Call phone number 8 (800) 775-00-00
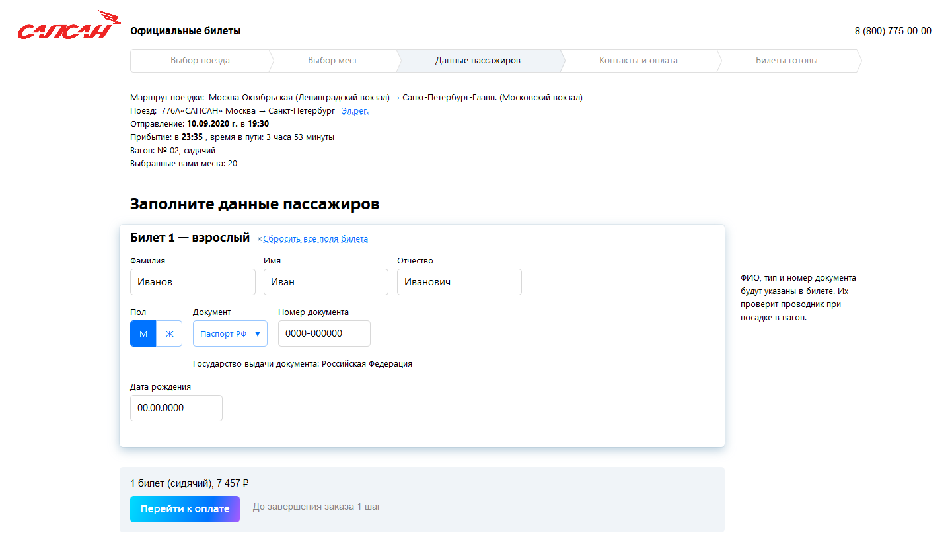Image resolution: width=950 pixels, height=560 pixels. click(893, 31)
